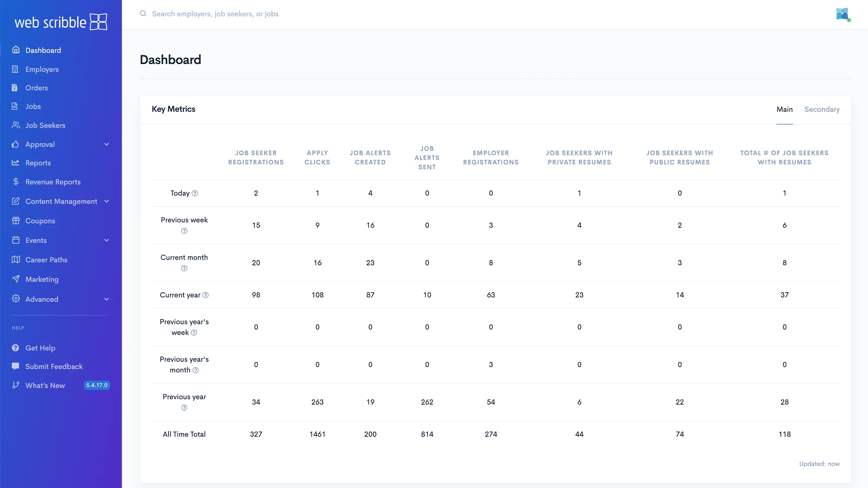Click the Today row help icon
This screenshot has height=488, width=868.
point(195,193)
